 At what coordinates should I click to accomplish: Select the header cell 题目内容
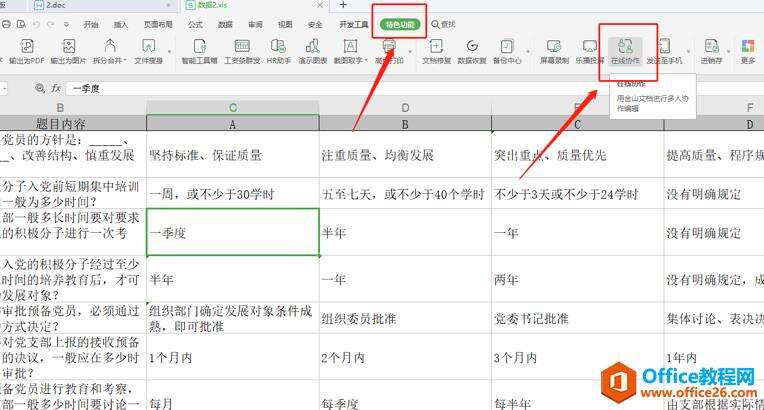pos(60,123)
